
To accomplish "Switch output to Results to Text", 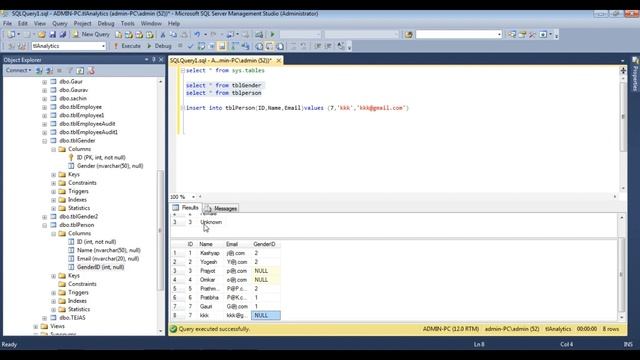I will click(x=259, y=46).
